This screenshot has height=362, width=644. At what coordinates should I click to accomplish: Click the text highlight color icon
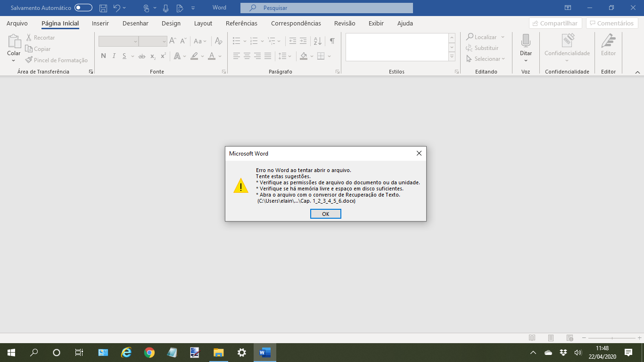(194, 56)
